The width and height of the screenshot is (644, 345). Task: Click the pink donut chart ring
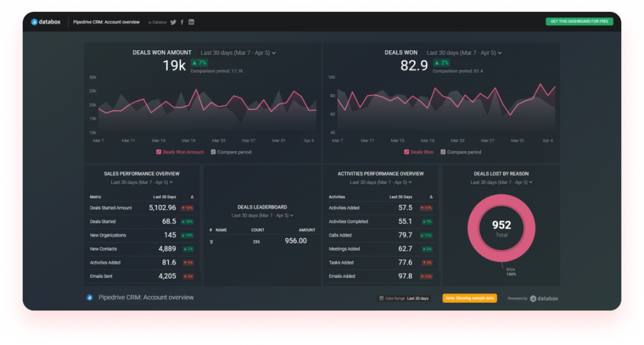tap(473, 228)
